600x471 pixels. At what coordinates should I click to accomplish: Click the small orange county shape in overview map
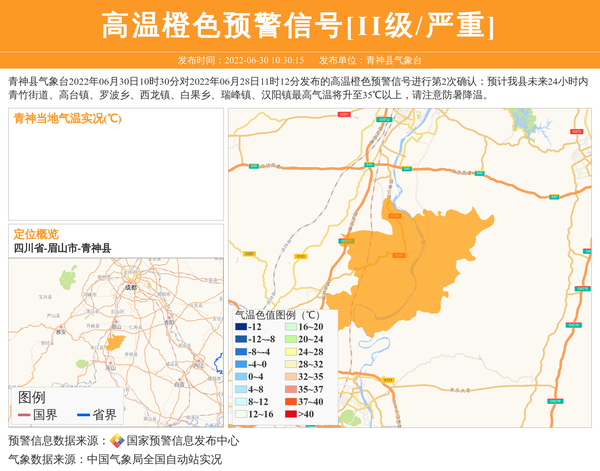[x=116, y=343]
